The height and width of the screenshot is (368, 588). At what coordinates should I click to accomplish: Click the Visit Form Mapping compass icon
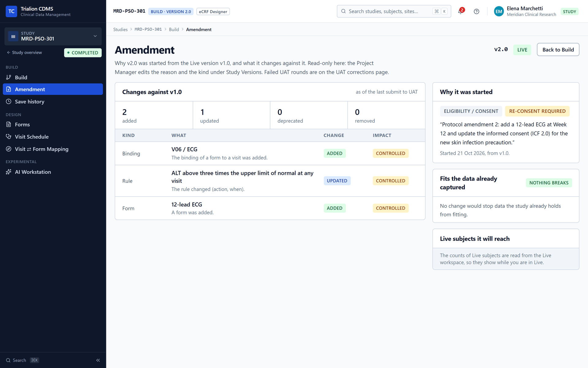click(9, 149)
